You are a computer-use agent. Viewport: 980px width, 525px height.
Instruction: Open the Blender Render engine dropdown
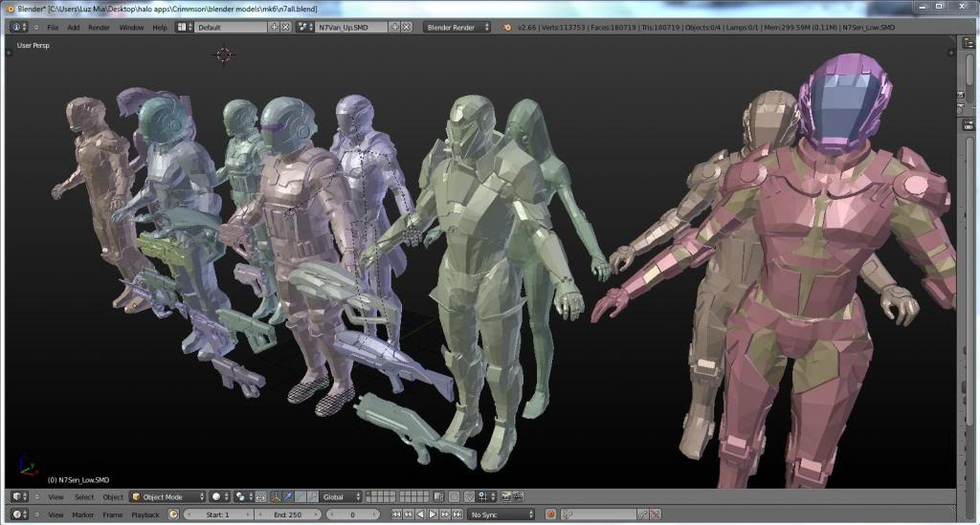tap(457, 27)
